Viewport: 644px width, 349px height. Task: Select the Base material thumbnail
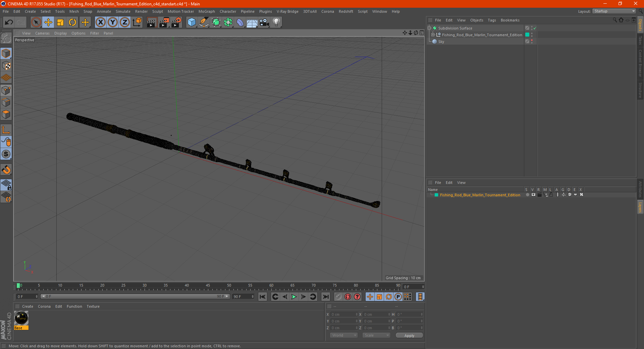coord(21,318)
